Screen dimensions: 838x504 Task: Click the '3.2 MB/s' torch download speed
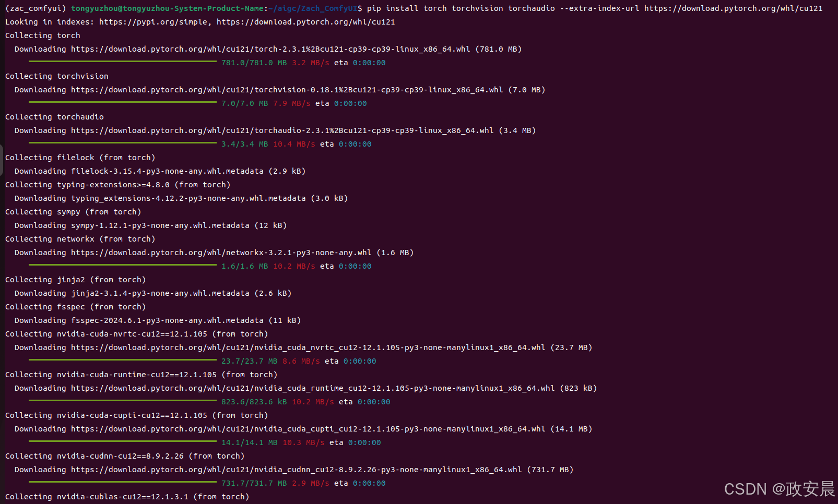pos(311,63)
